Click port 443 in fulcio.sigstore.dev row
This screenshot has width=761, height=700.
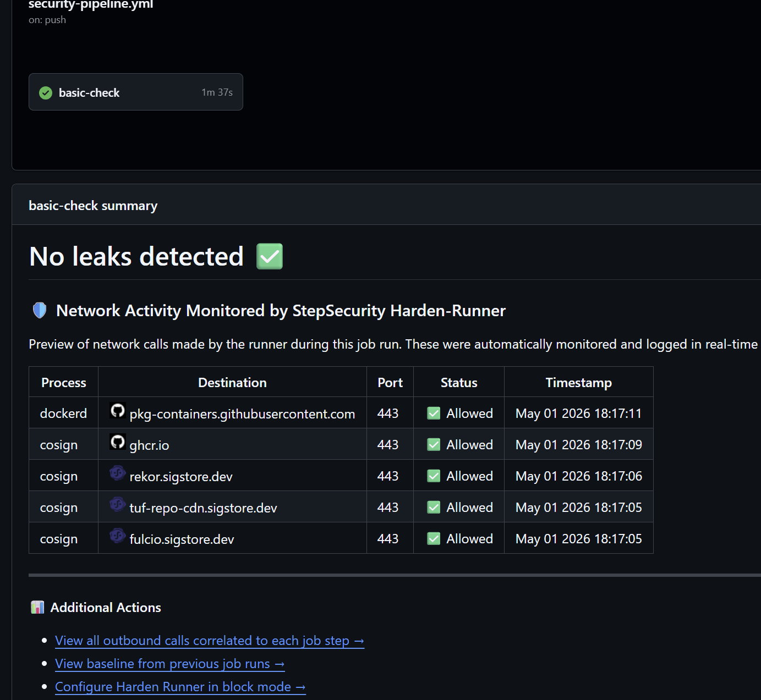point(388,539)
